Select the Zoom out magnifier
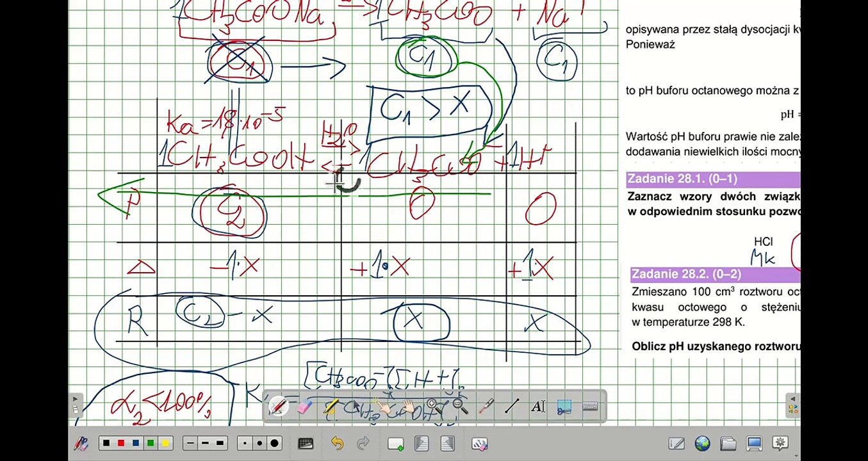This screenshot has height=461, width=868. (460, 407)
